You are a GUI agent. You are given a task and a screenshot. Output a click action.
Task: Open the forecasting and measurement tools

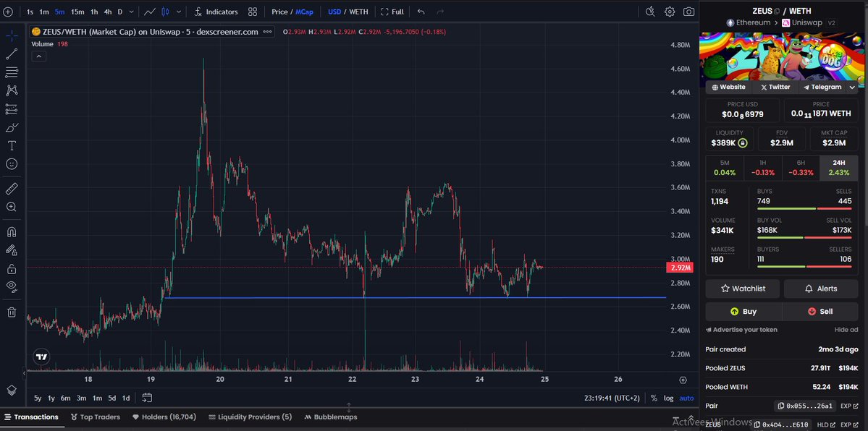(x=12, y=108)
